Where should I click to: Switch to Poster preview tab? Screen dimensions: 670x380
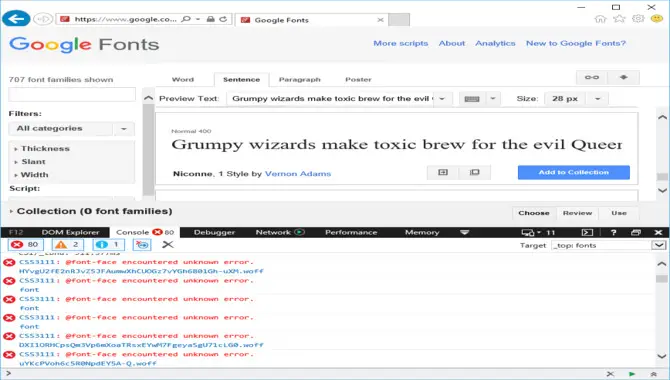click(358, 80)
